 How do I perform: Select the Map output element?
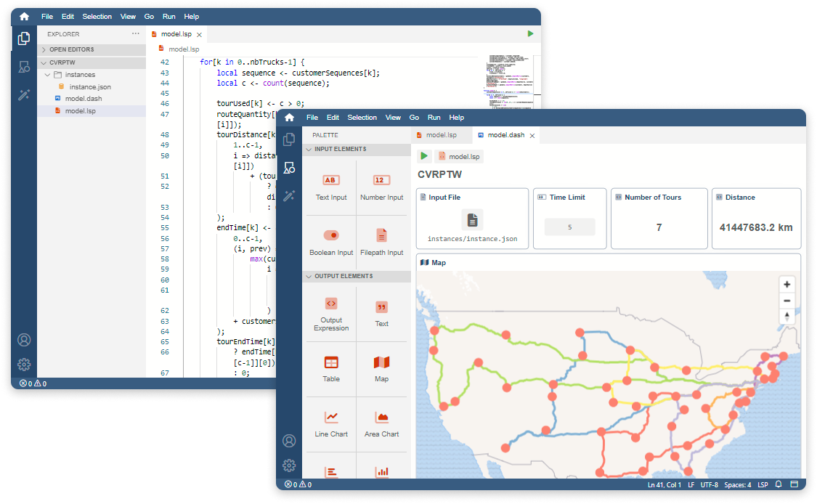click(381, 367)
